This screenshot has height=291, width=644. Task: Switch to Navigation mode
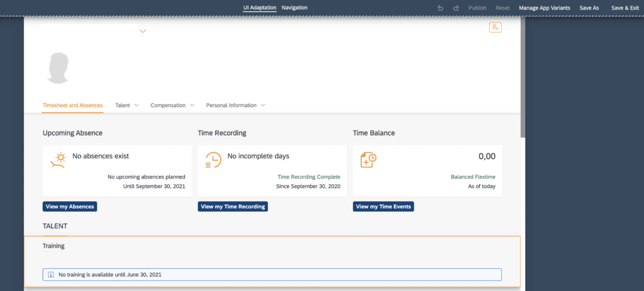point(294,8)
